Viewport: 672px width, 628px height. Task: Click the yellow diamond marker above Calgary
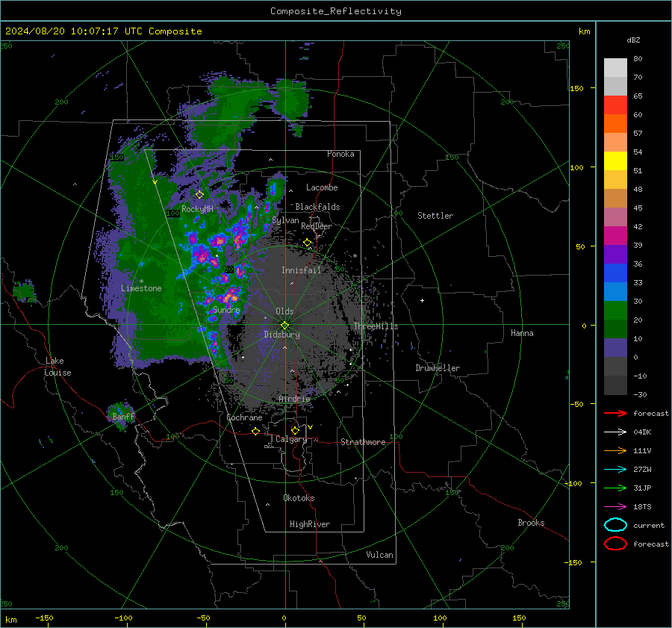[x=295, y=430]
